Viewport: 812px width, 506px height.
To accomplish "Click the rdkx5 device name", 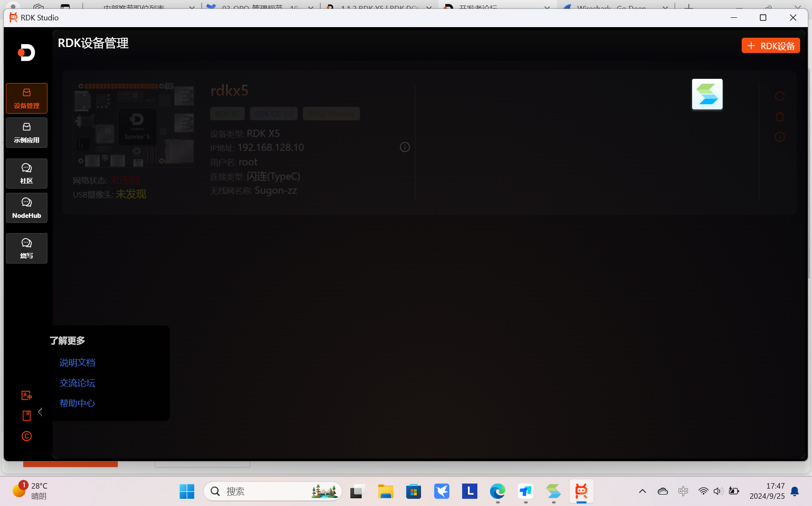I will pyautogui.click(x=229, y=90).
